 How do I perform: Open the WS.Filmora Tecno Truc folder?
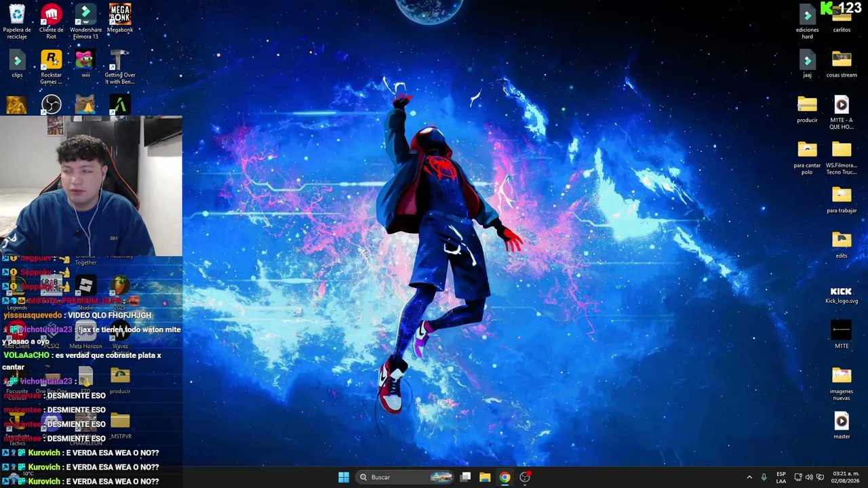(x=842, y=157)
